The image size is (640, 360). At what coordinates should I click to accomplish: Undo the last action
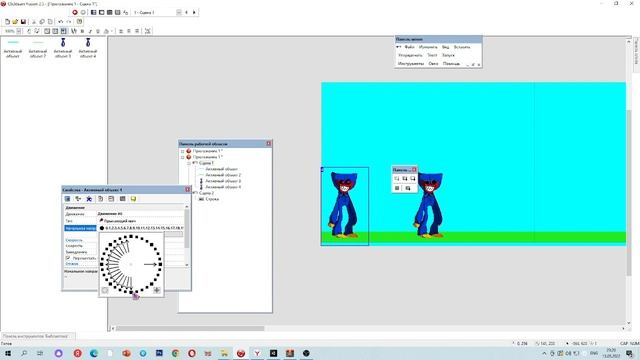pyautogui.click(x=60, y=22)
